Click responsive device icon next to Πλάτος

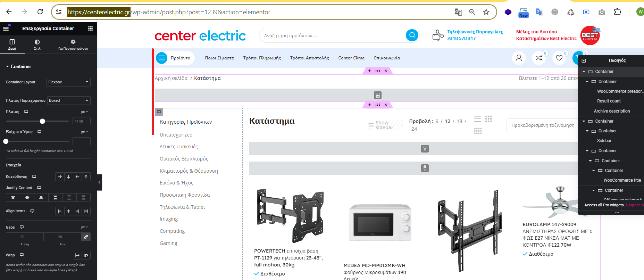click(26, 112)
